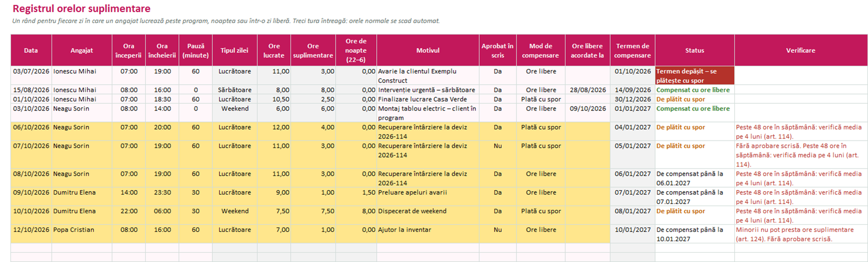Select the 'Ora începerii' header cell
Image resolution: width=868 pixels, height=262 pixels.
click(x=129, y=51)
